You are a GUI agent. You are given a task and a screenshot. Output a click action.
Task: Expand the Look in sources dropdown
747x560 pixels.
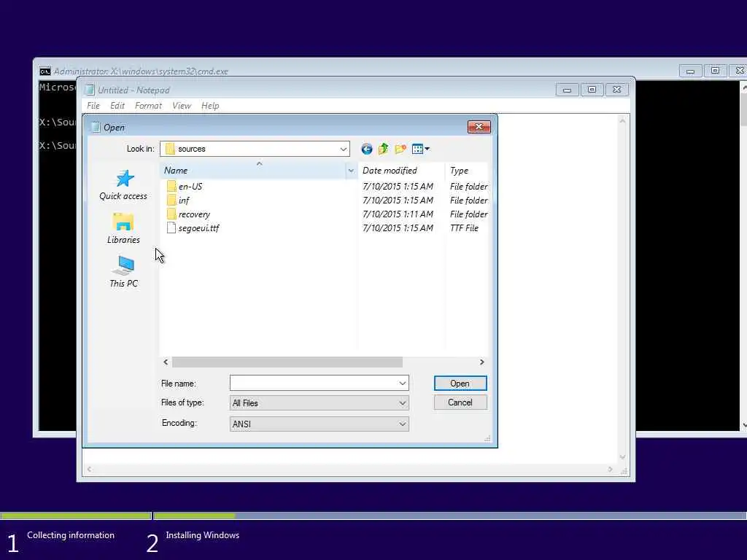coord(343,149)
